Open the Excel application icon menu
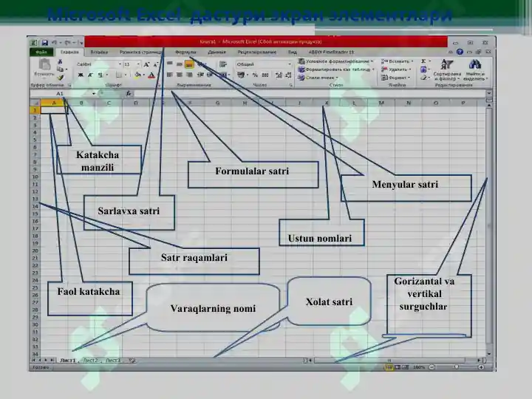Screen dimensions: 532x399 pos(34,43)
